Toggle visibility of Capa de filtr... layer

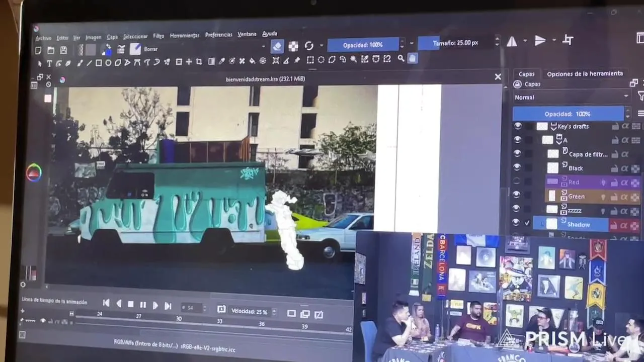[x=517, y=153]
